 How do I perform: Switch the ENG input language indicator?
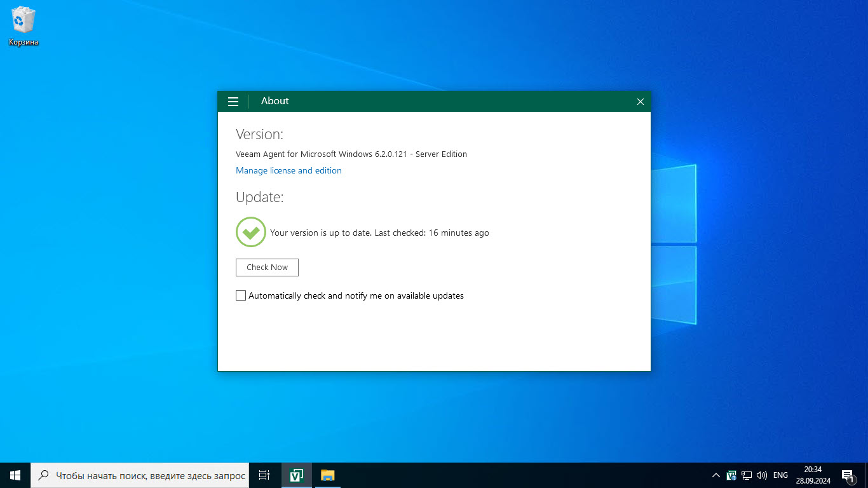(780, 475)
